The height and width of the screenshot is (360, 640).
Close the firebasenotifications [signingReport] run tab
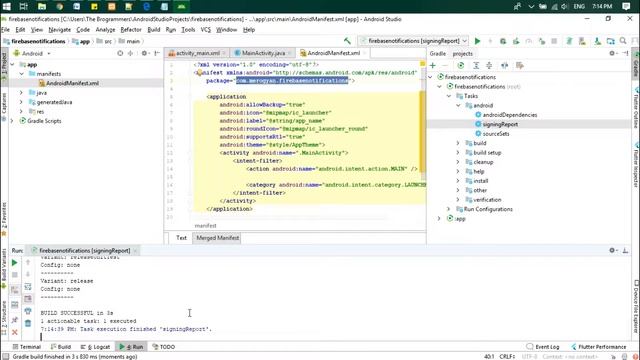135,251
